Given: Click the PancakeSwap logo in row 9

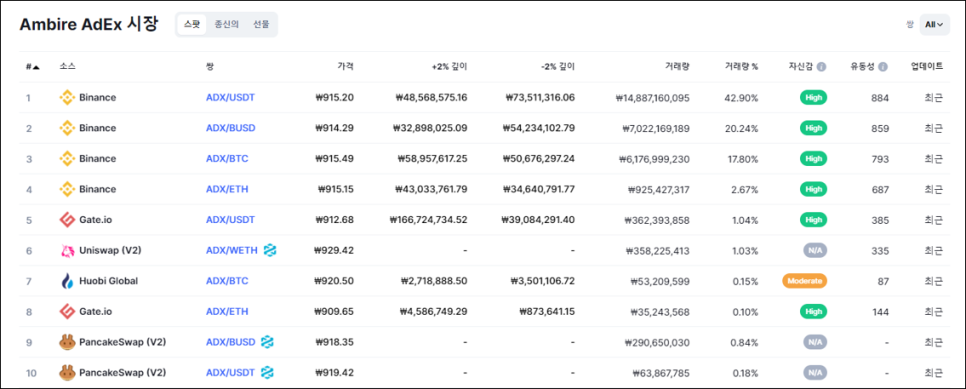Looking at the screenshot, I should point(67,342).
